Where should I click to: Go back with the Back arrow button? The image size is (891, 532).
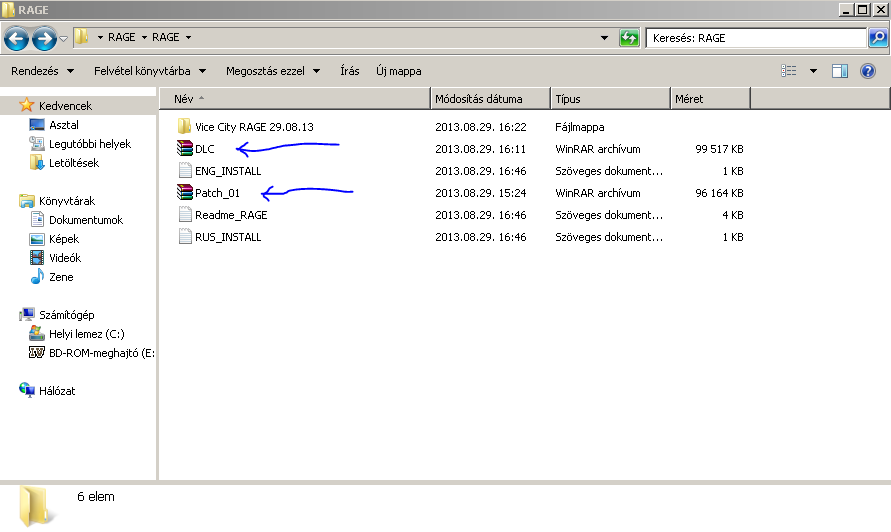pos(16,39)
